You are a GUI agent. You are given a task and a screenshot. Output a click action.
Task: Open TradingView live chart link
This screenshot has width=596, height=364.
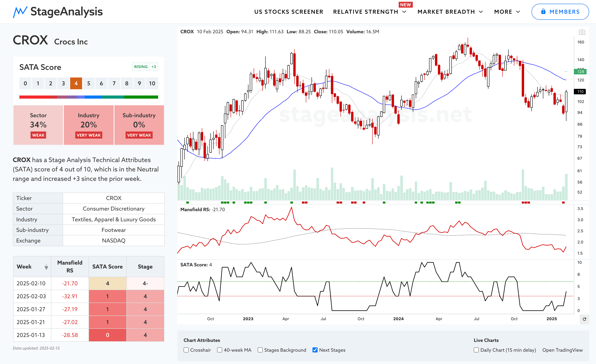[x=562, y=350]
